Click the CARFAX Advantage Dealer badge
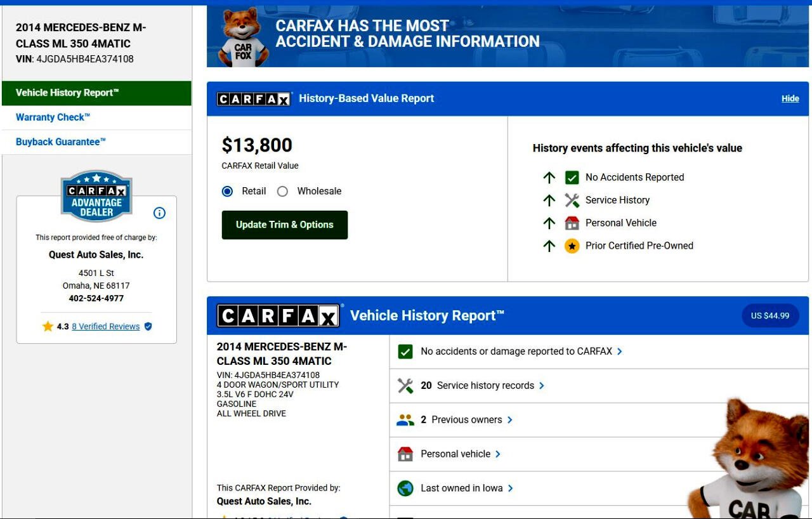 point(96,197)
